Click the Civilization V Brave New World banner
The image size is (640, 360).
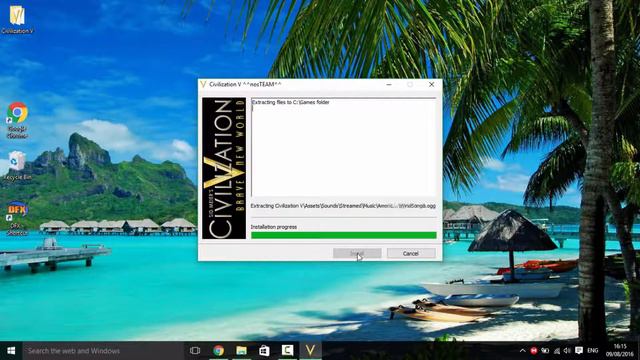[224, 168]
